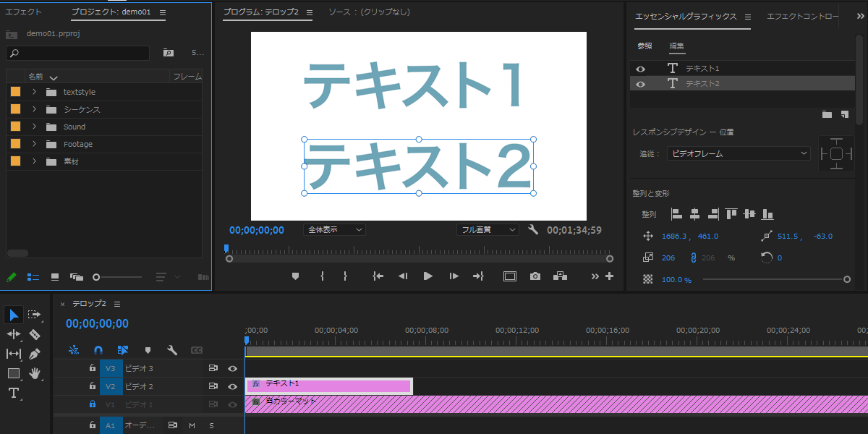
Task: Click the project panel search field
Action: (x=77, y=53)
